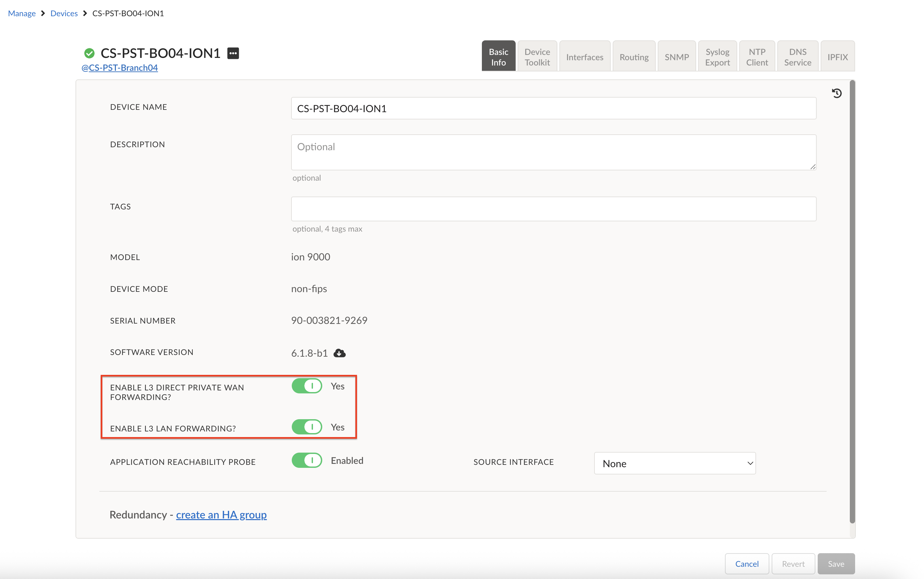Click the breadcrumb chevron after Manage
The height and width of the screenshot is (579, 924).
point(43,14)
